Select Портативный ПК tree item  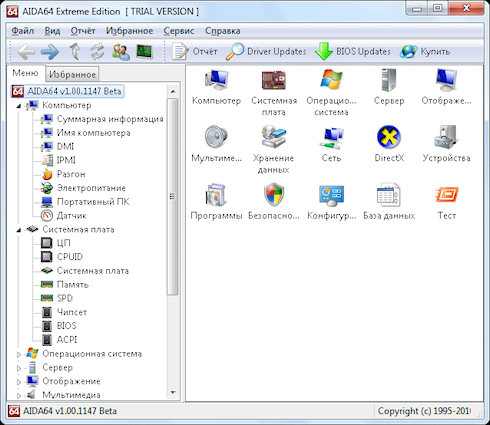85,202
